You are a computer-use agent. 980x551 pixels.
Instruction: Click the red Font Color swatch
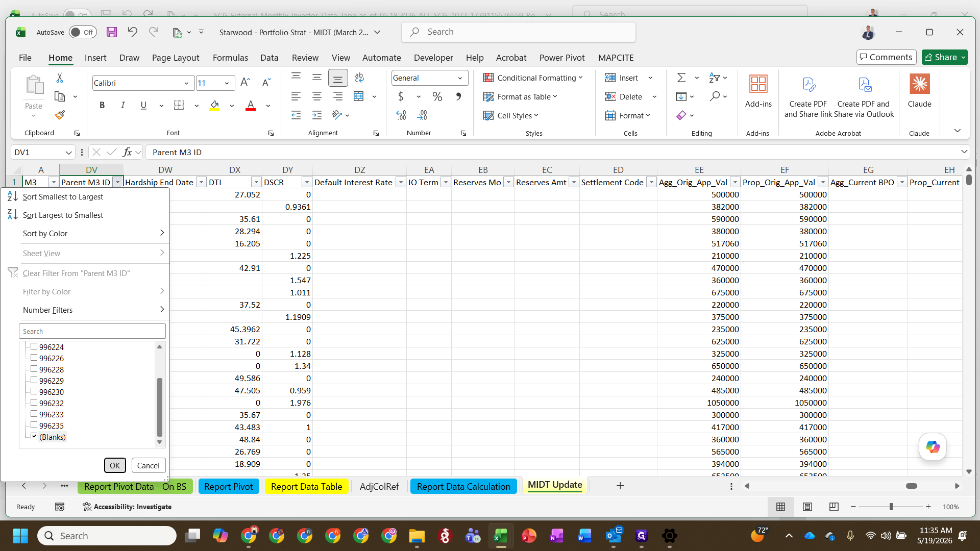(251, 105)
